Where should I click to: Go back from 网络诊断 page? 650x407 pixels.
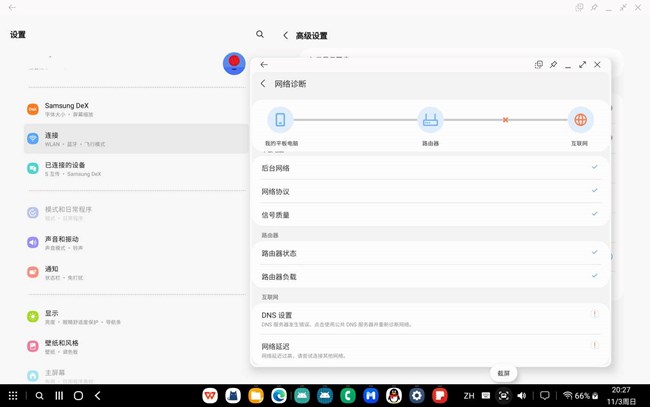(264, 84)
